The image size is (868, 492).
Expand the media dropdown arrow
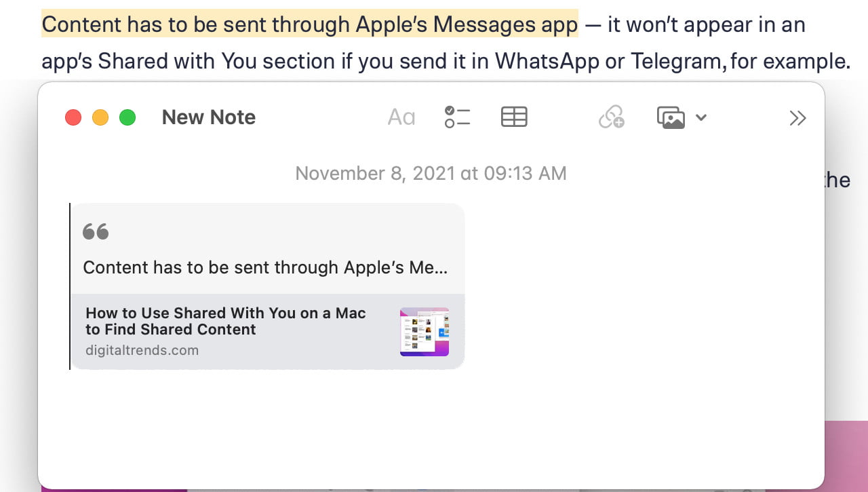pos(701,117)
